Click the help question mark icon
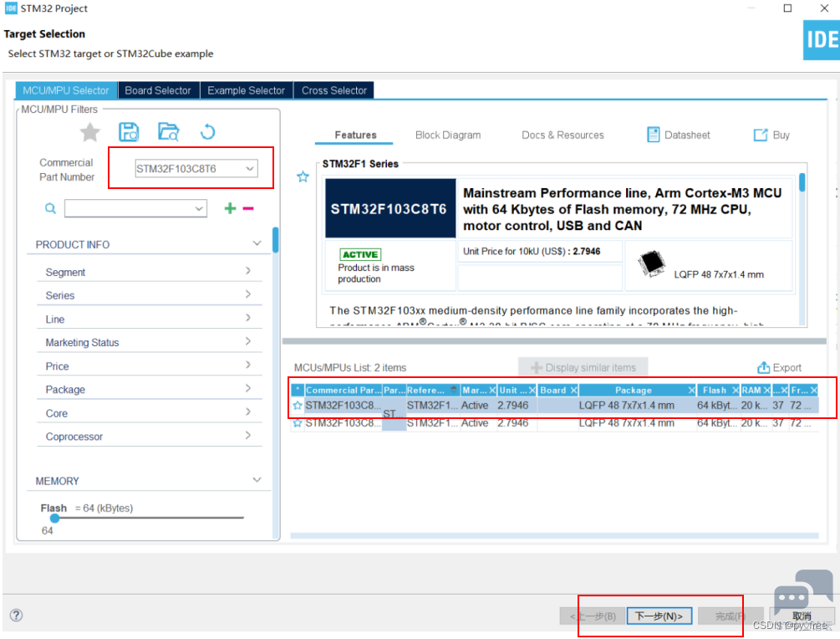Screen dimensions: 840x639 click(x=16, y=616)
